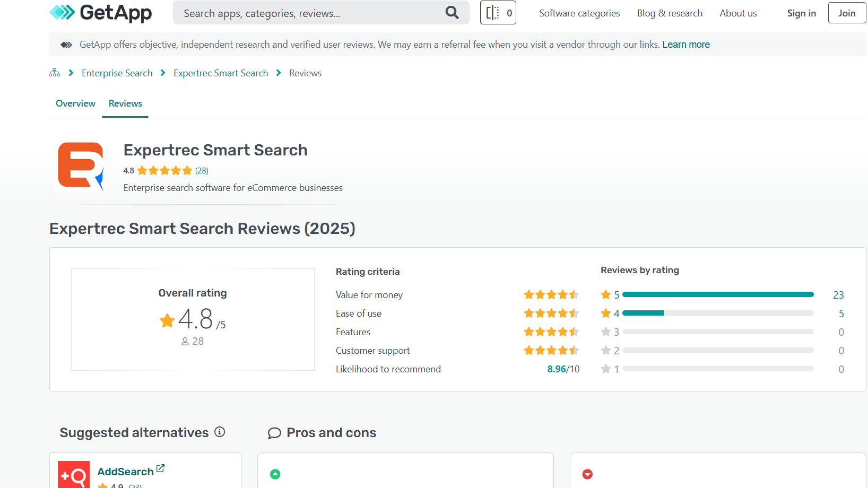868x488 pixels.
Task: Click the GetApp logo
Action: click(x=100, y=13)
